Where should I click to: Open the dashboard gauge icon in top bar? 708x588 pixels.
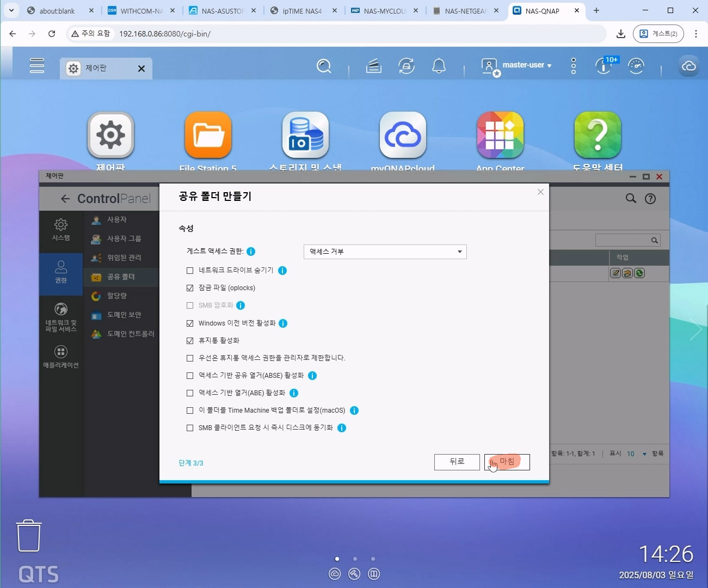click(x=636, y=66)
